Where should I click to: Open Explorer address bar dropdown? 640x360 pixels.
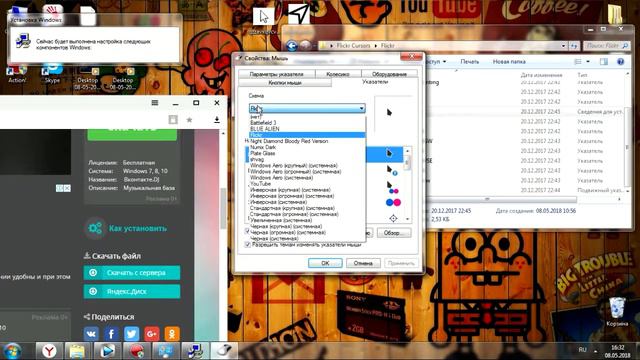(563, 46)
